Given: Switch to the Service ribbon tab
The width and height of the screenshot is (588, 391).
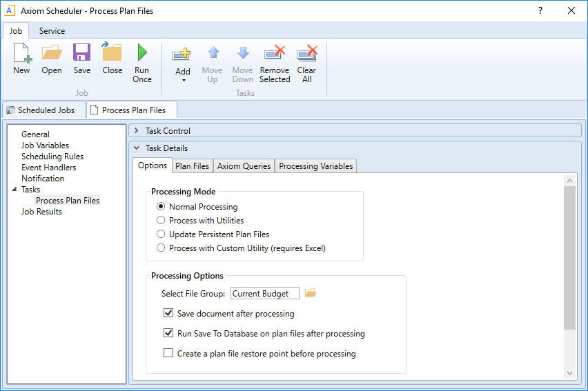Looking at the screenshot, I should point(52,30).
